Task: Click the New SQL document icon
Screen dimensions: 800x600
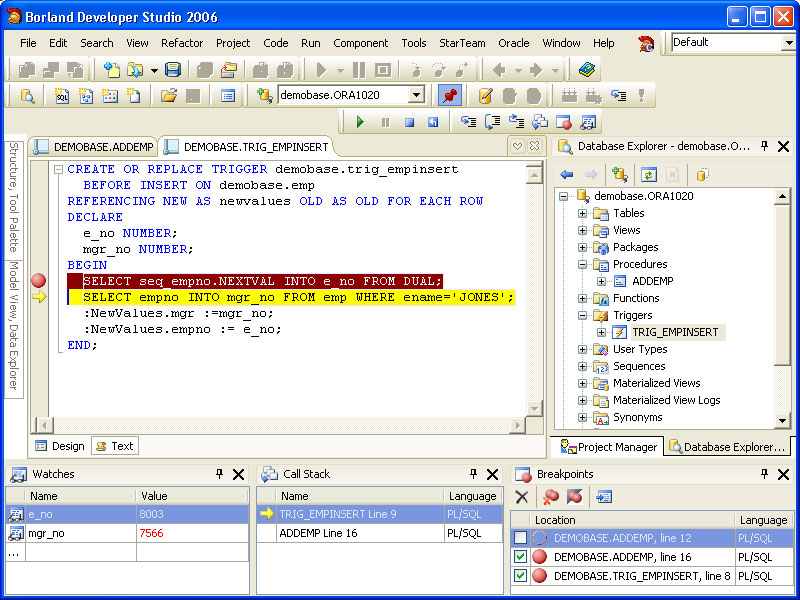Action: pyautogui.click(x=62, y=95)
